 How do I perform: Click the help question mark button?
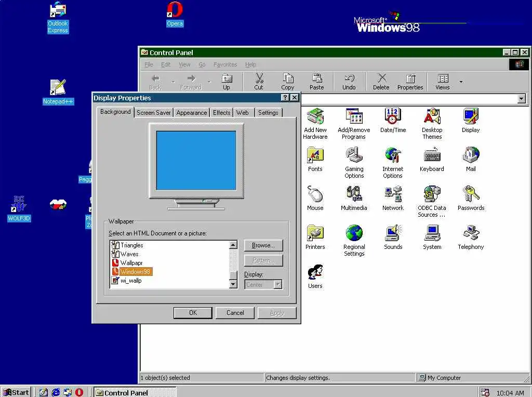[x=285, y=98]
